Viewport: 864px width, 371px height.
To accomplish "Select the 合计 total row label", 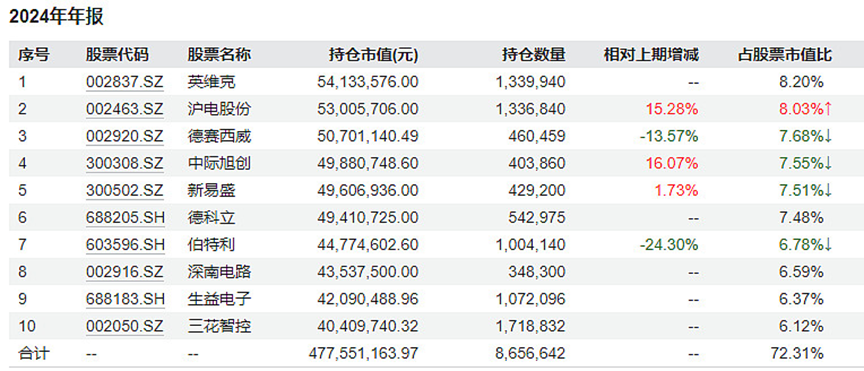I will pyautogui.click(x=34, y=353).
